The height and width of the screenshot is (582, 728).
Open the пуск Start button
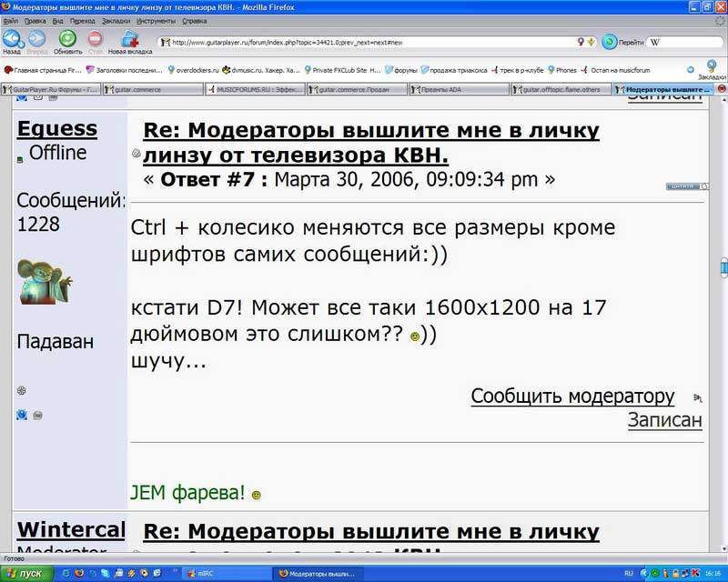[27, 574]
